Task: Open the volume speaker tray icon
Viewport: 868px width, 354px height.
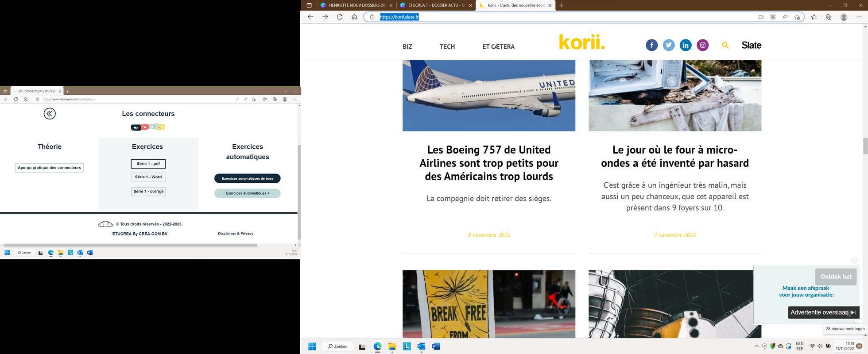Action: (820, 346)
